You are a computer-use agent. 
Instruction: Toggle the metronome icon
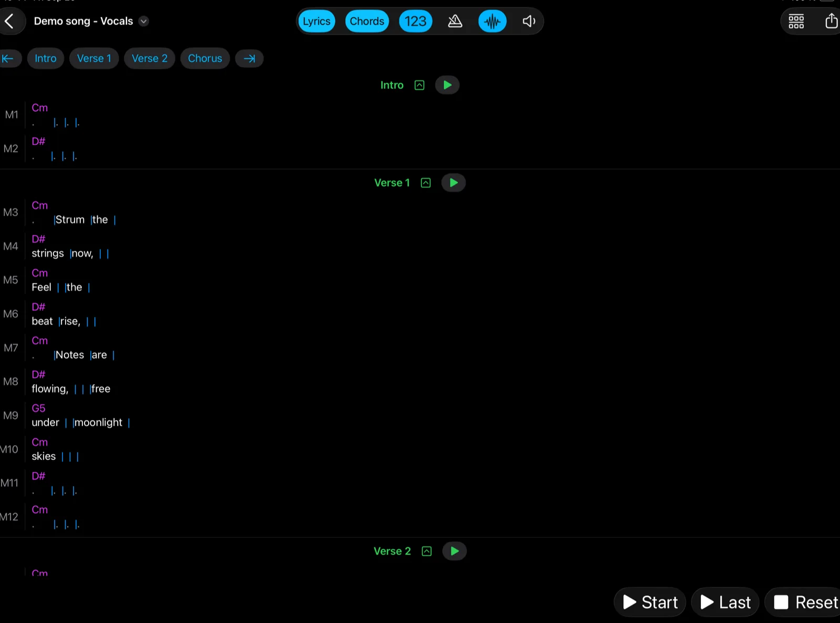[x=455, y=21]
